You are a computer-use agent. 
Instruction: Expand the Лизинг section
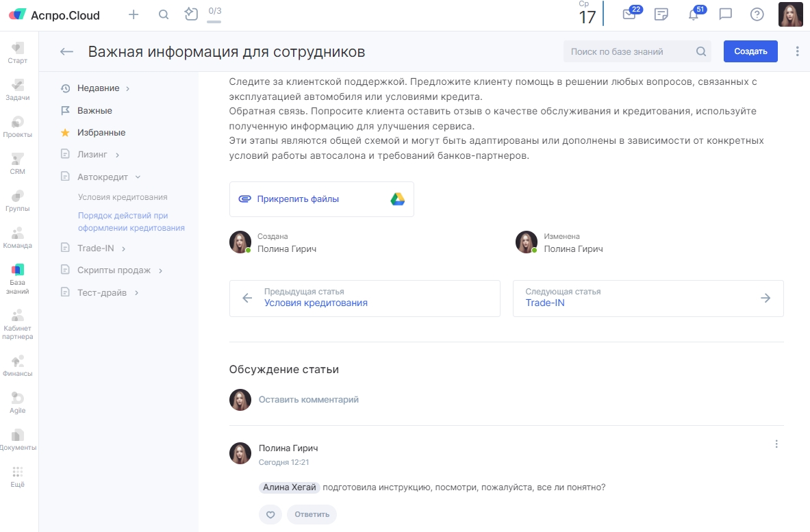click(118, 155)
